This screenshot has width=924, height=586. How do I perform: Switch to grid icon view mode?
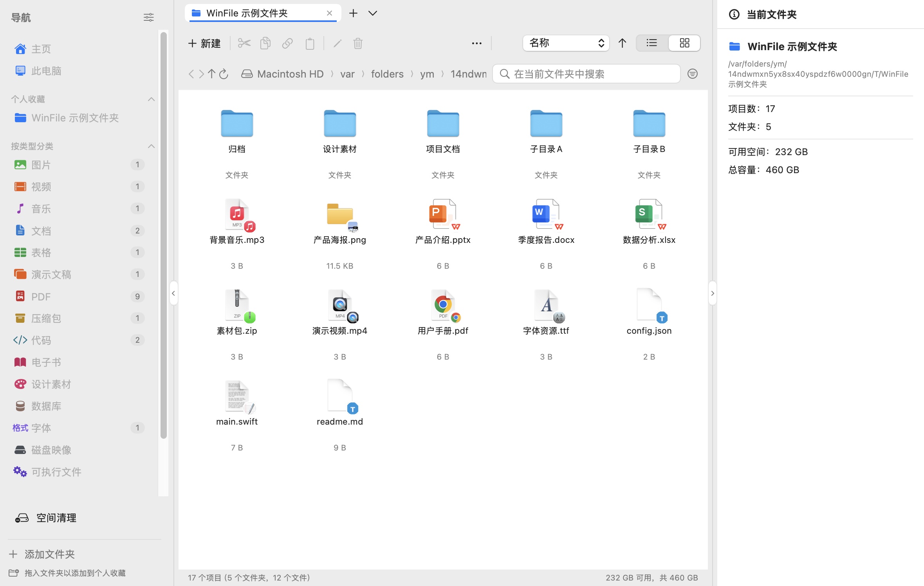click(684, 43)
